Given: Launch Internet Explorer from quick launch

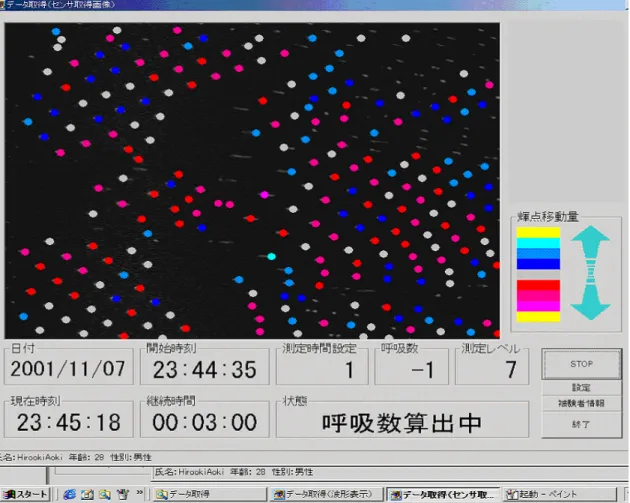Looking at the screenshot, I should 70,494.
